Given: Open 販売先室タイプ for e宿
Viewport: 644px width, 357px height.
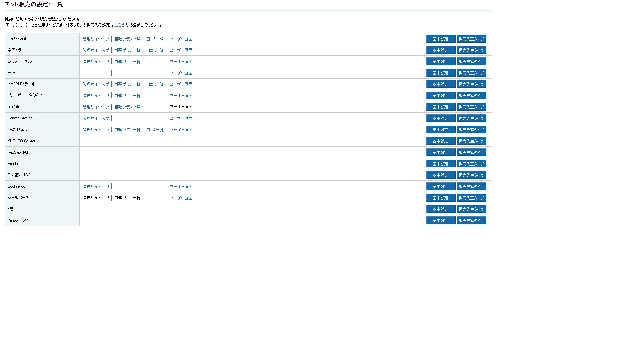Looking at the screenshot, I should coord(471,209).
